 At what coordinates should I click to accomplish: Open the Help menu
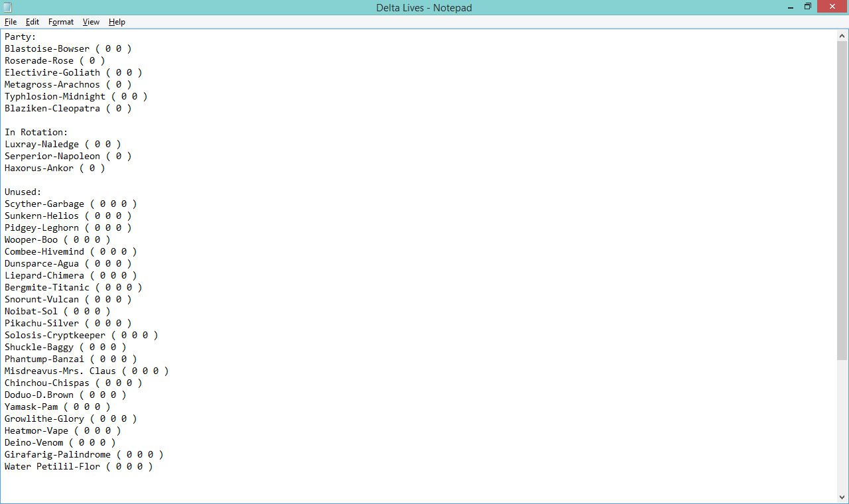[x=117, y=22]
